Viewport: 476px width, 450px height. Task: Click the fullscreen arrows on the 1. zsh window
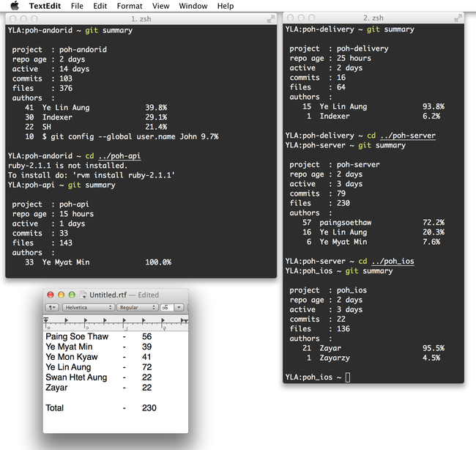pyautogui.click(x=270, y=18)
